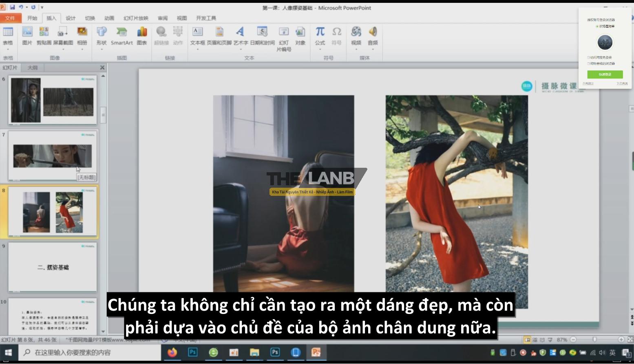
Task: Expand the 视频 video dropdown
Action: (x=356, y=49)
